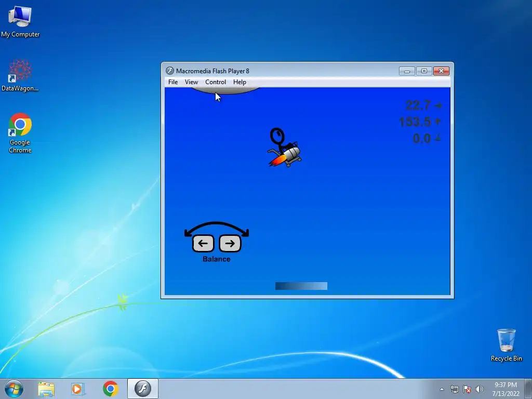
Task: Show hidden tray icons arrow
Action: 442,389
